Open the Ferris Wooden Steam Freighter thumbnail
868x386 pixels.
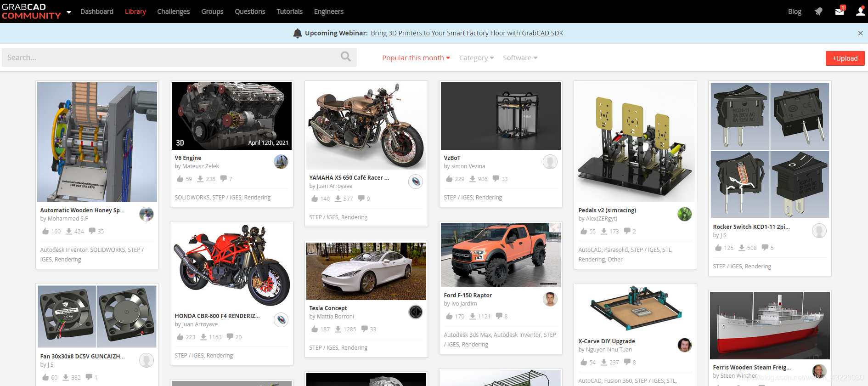tap(770, 325)
